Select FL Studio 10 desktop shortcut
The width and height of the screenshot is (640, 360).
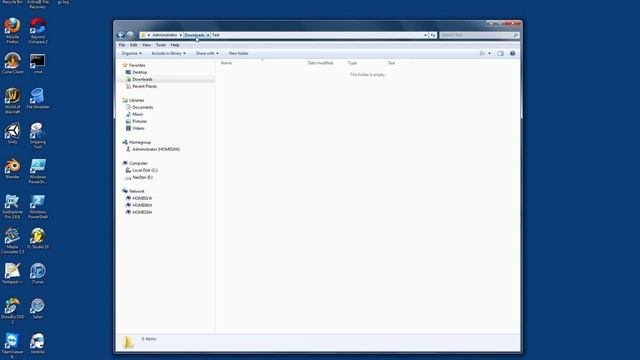coord(38,239)
